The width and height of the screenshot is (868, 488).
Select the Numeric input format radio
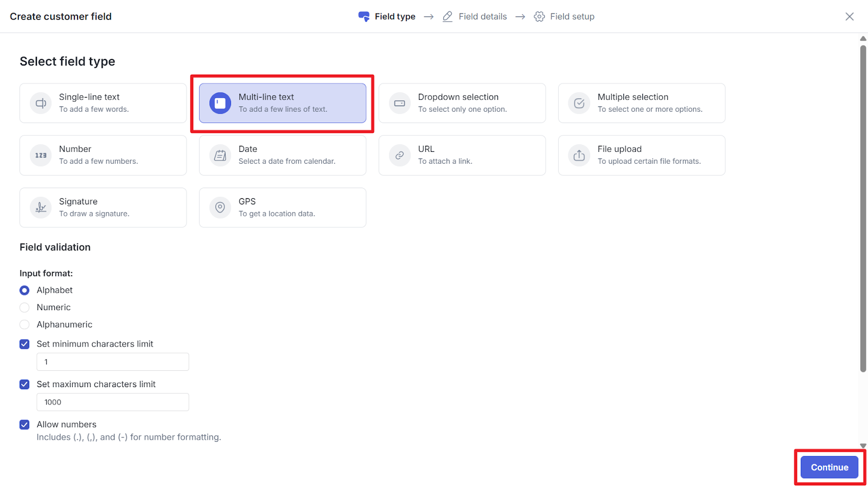click(24, 307)
